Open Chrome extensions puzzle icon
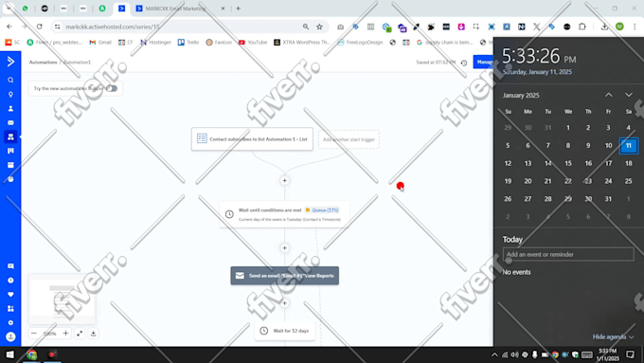Image resolution: width=644 pixels, height=363 pixels. tap(582, 27)
